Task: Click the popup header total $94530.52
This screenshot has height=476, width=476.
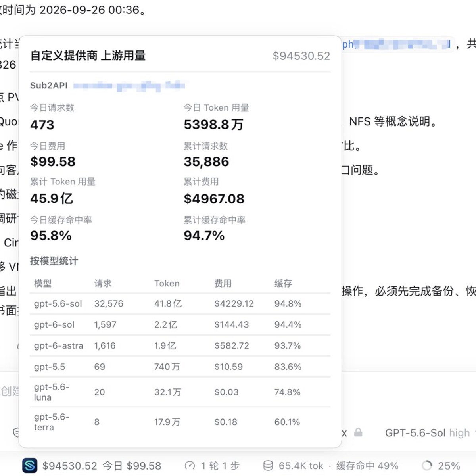Action: (x=301, y=56)
